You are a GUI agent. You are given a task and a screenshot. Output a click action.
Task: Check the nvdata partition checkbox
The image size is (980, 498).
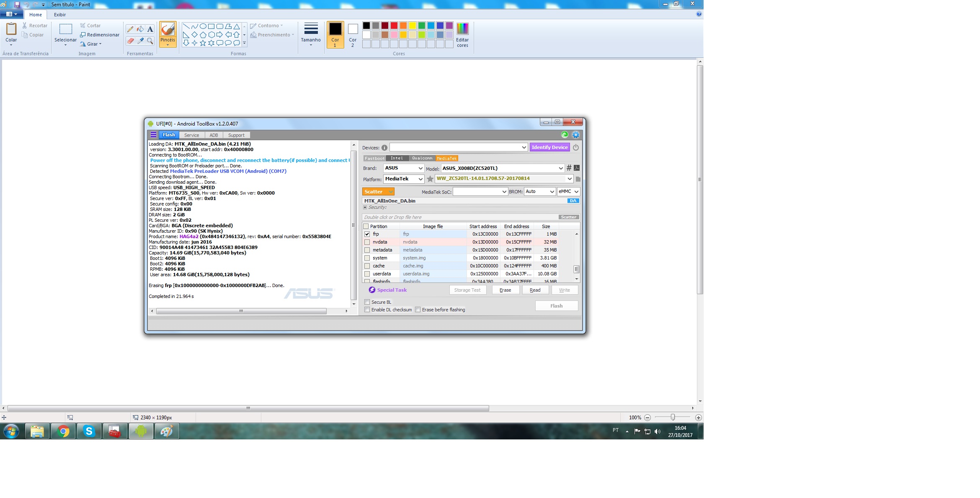coord(367,242)
